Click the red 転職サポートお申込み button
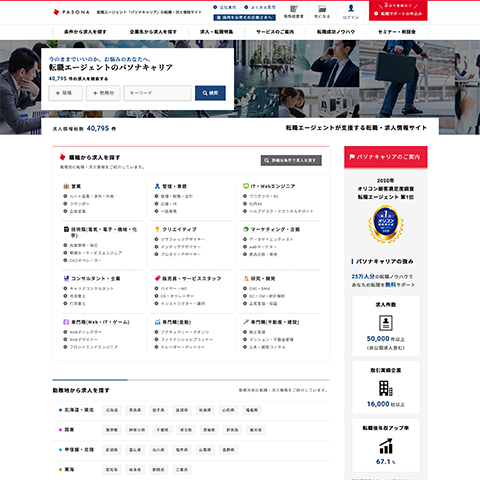 [x=398, y=11]
